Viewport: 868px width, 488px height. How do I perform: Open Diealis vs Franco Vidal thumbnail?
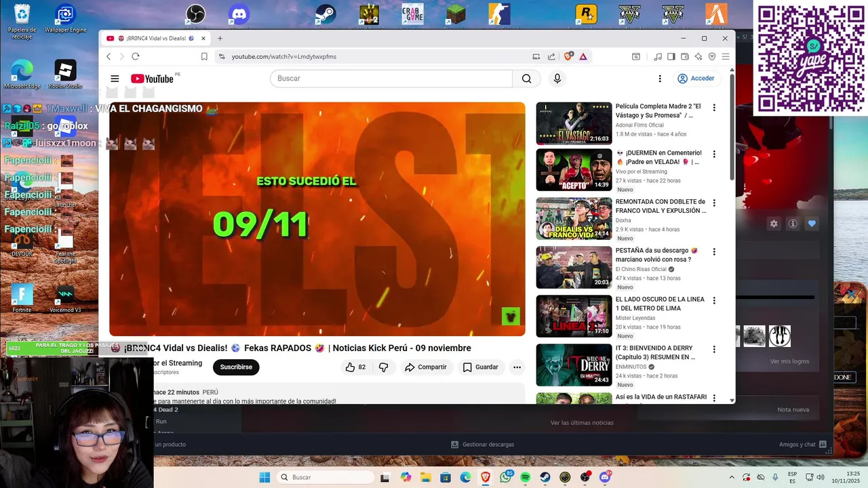tap(574, 219)
